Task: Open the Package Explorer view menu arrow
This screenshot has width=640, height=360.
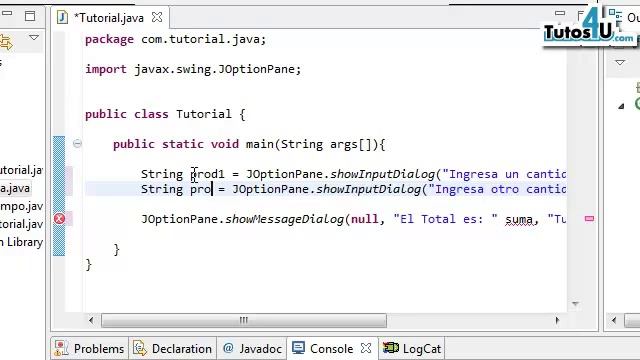Action: (x=34, y=38)
